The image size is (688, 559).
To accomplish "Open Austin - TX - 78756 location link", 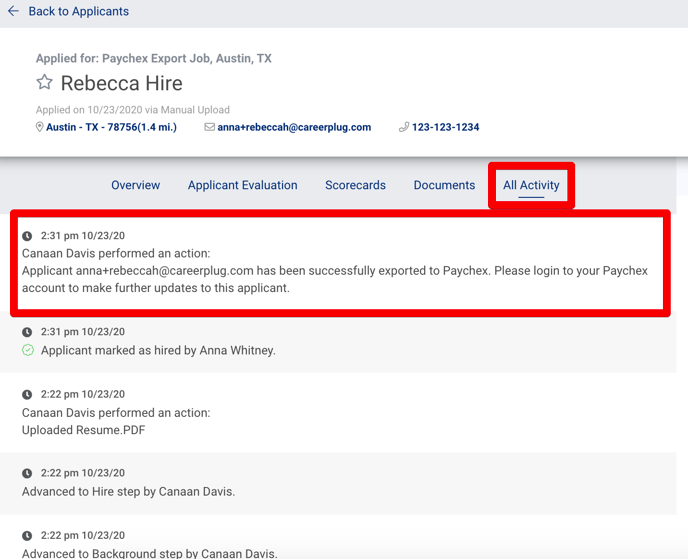I will (111, 127).
